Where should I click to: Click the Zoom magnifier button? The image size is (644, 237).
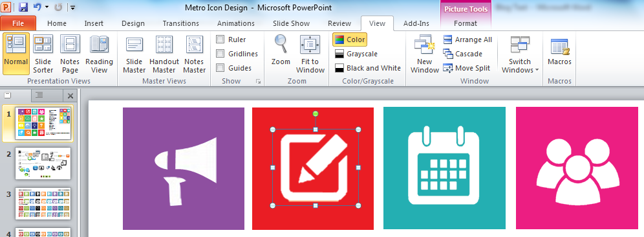(281, 51)
